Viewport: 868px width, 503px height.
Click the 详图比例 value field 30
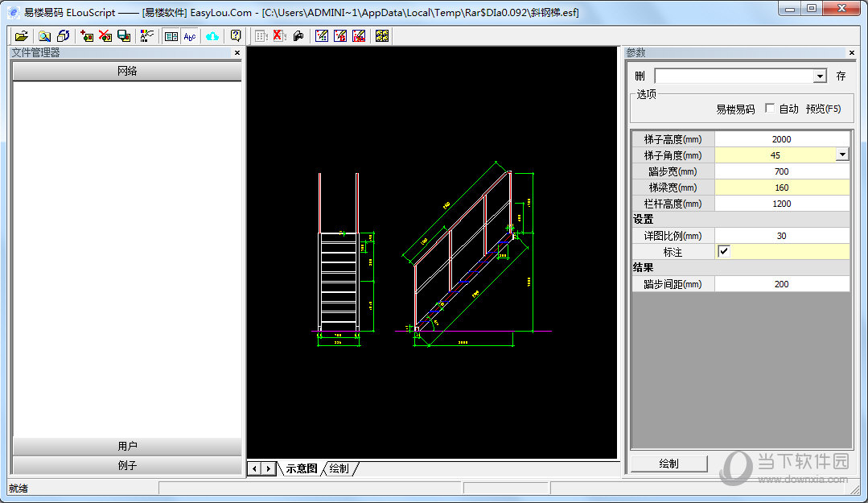782,236
